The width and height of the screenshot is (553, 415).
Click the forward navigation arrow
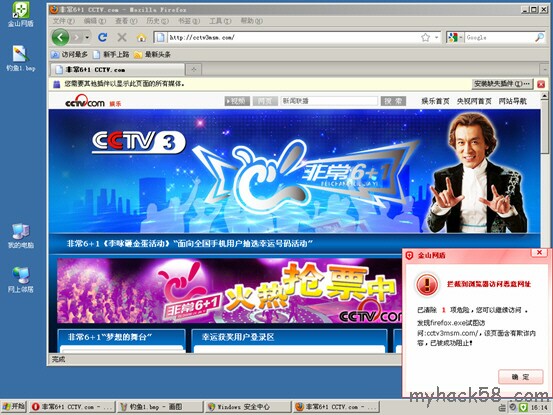coord(76,37)
